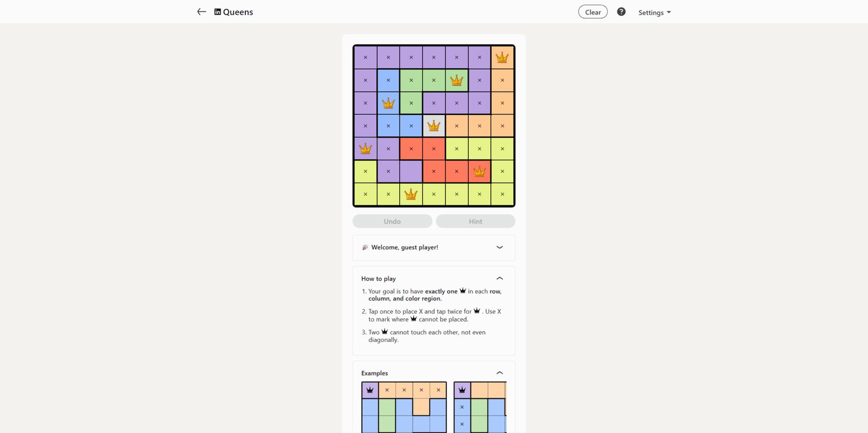Toggle the X in the top-left purple cell
The height and width of the screenshot is (433, 868).
click(366, 57)
